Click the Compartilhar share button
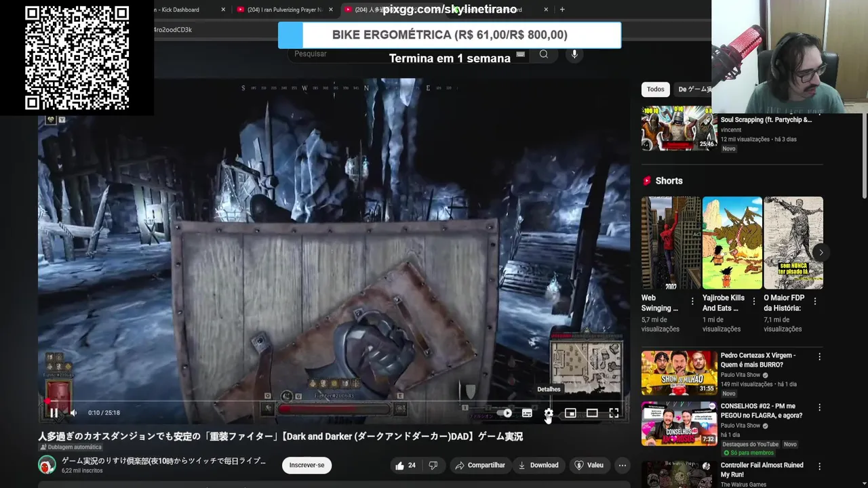Image resolution: width=868 pixels, height=488 pixels. coord(480,465)
